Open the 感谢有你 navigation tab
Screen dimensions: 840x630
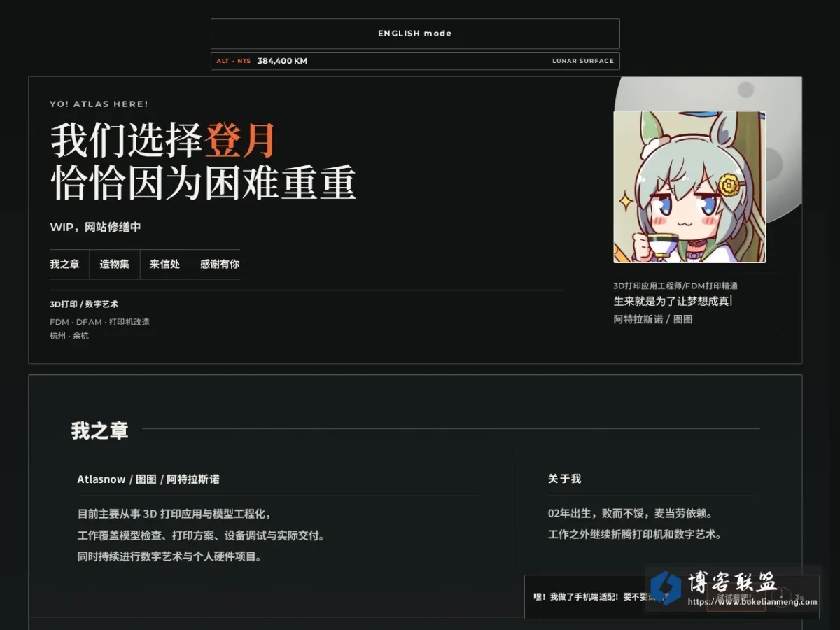pyautogui.click(x=220, y=265)
